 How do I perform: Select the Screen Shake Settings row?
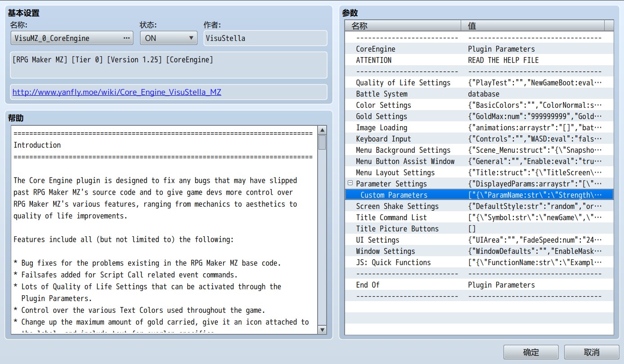(479, 206)
